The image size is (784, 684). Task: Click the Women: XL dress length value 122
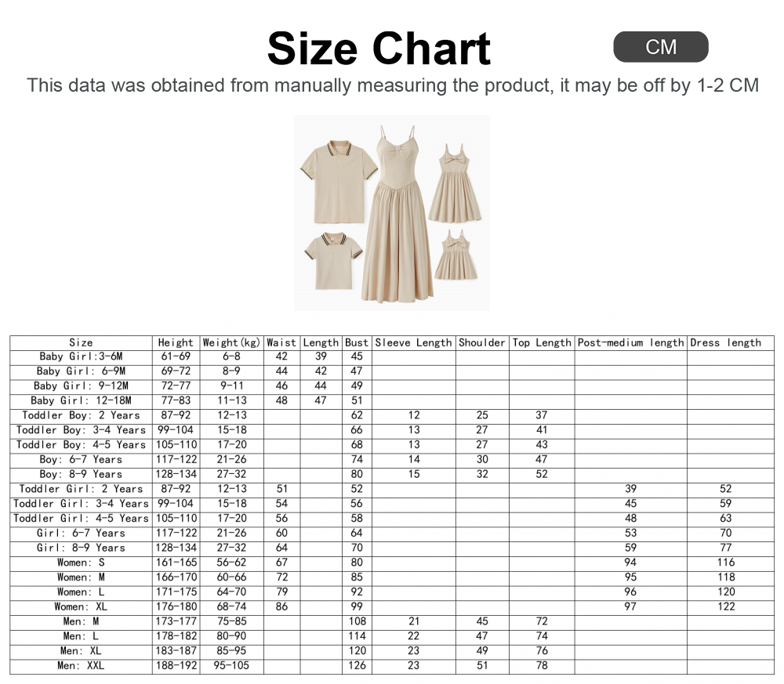pos(726,606)
